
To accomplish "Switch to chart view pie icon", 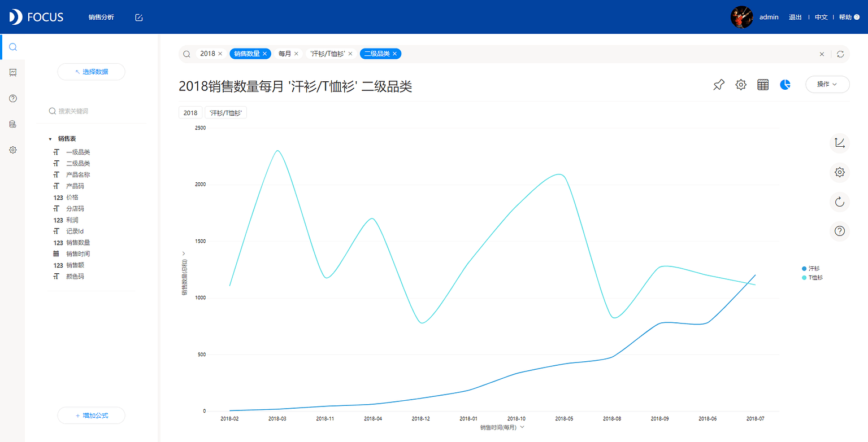I will pyautogui.click(x=785, y=85).
